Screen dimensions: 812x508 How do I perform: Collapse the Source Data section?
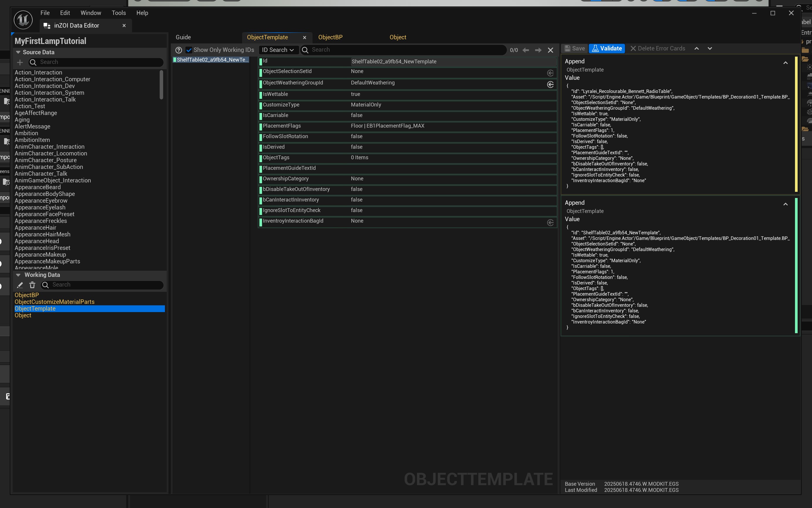[18, 52]
